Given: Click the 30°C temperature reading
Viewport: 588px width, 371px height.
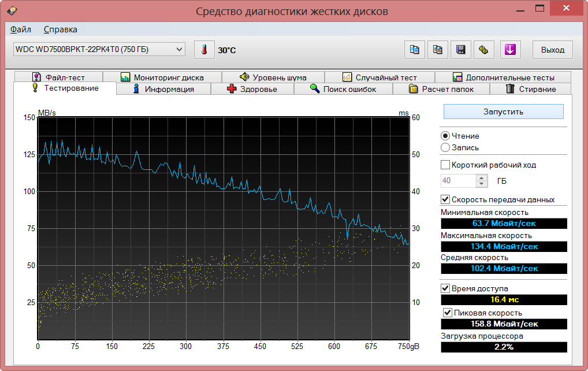Looking at the screenshot, I should pyautogui.click(x=227, y=50).
